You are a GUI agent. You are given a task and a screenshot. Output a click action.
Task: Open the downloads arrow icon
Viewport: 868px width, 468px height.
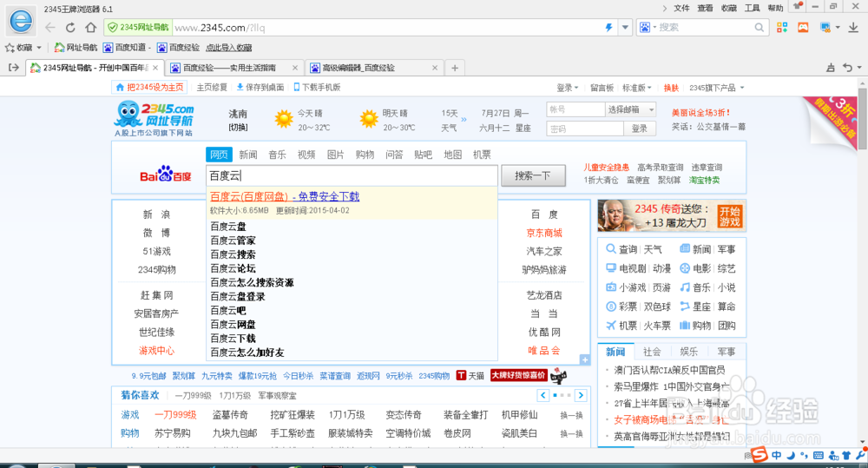click(x=853, y=27)
